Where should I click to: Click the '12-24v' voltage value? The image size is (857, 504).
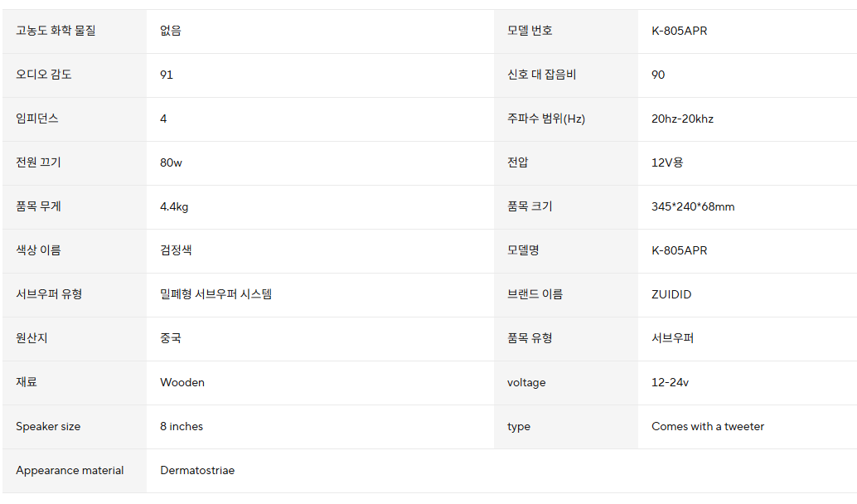point(670,382)
